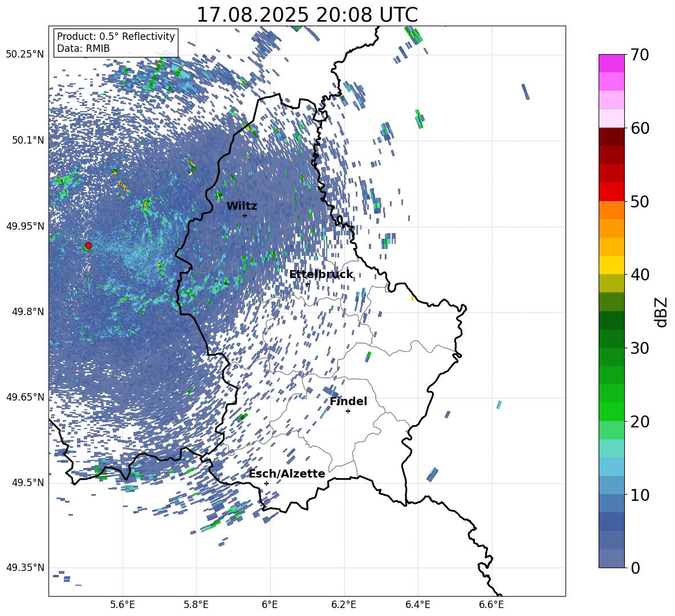
Task: Click the 49.5°N latitude label
Action: point(27,482)
